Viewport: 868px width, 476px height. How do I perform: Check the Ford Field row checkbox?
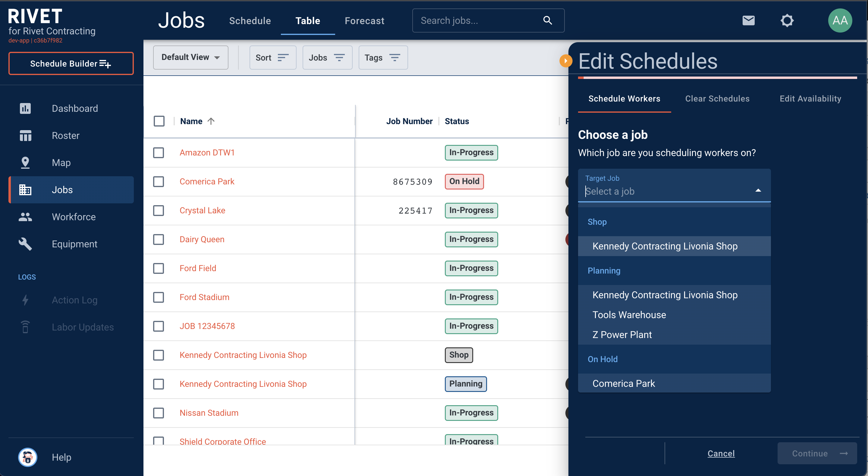click(158, 268)
